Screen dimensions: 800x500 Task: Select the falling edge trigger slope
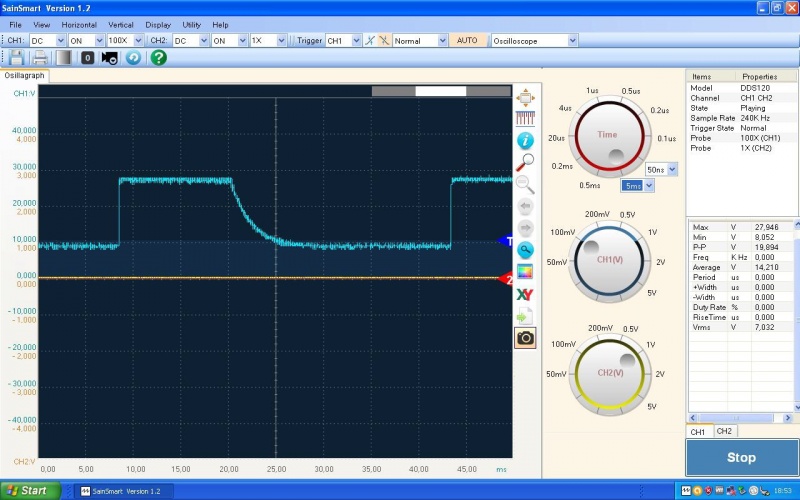[383, 41]
